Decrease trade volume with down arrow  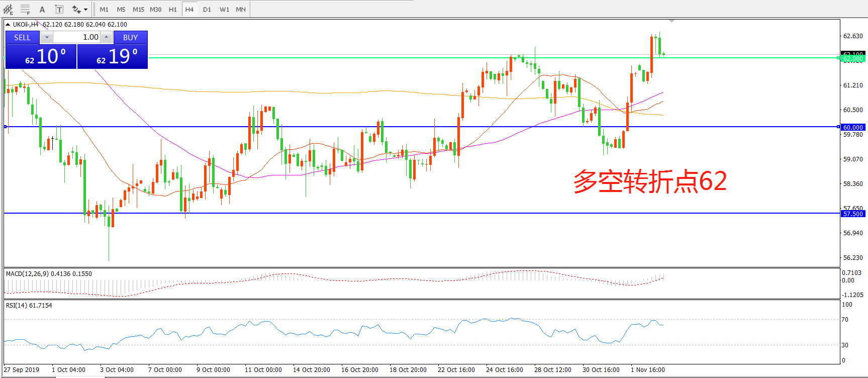47,37
